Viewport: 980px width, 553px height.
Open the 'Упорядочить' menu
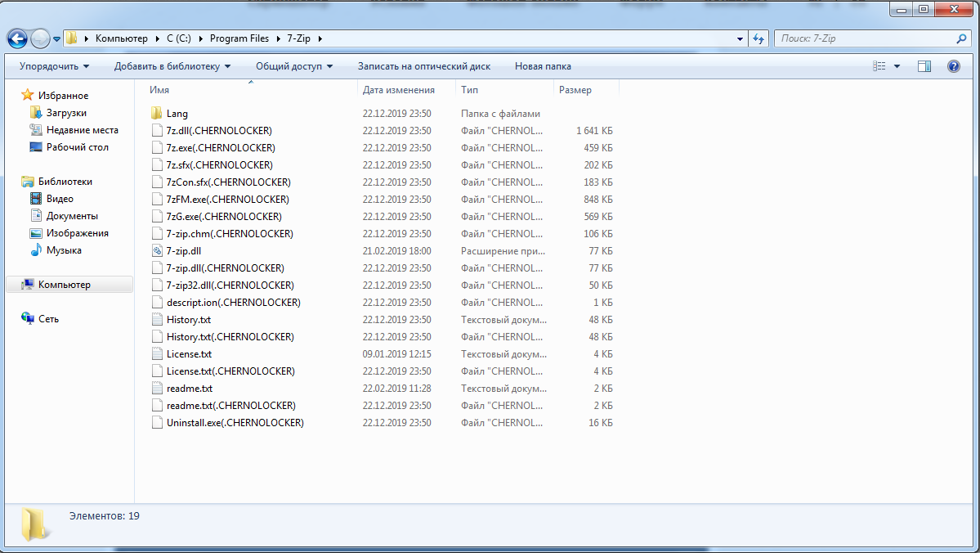pyautogui.click(x=55, y=66)
